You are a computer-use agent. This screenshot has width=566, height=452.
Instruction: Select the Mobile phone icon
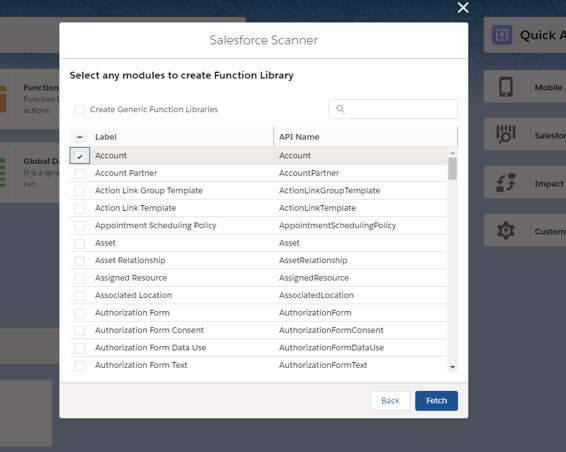pos(506,87)
